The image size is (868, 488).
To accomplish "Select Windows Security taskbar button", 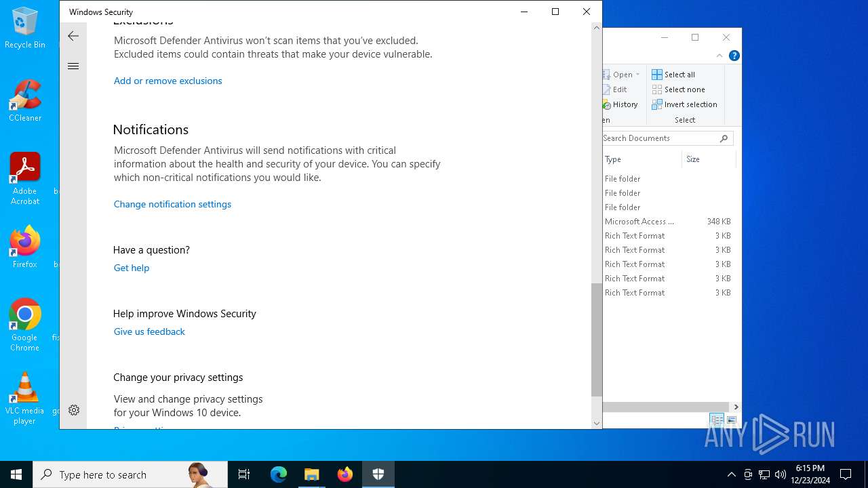I will pos(378,474).
